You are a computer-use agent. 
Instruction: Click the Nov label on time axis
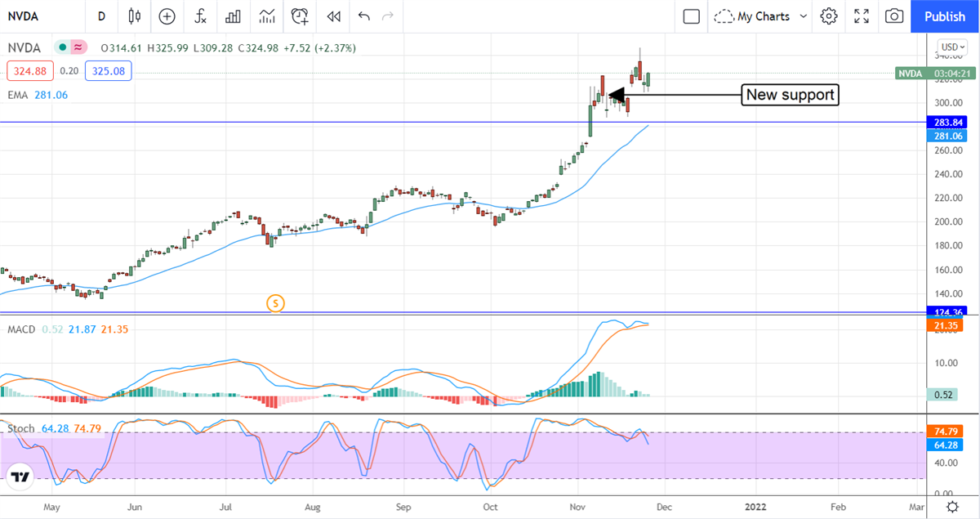pos(578,508)
